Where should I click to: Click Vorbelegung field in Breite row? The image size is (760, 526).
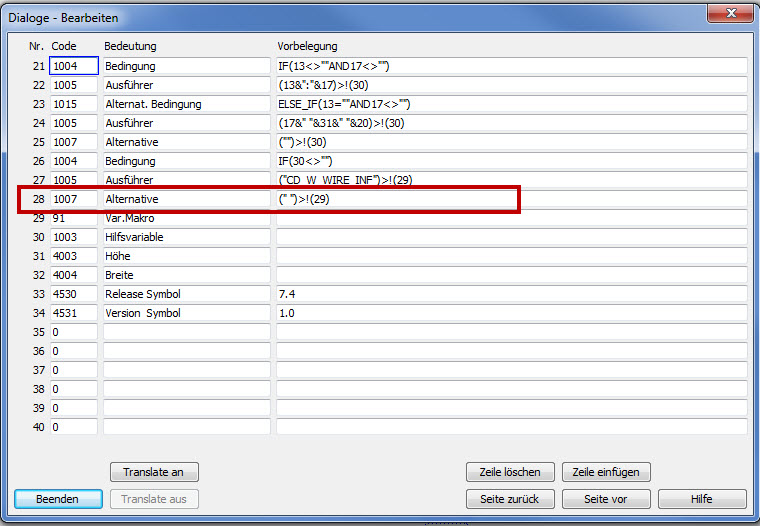[512, 275]
